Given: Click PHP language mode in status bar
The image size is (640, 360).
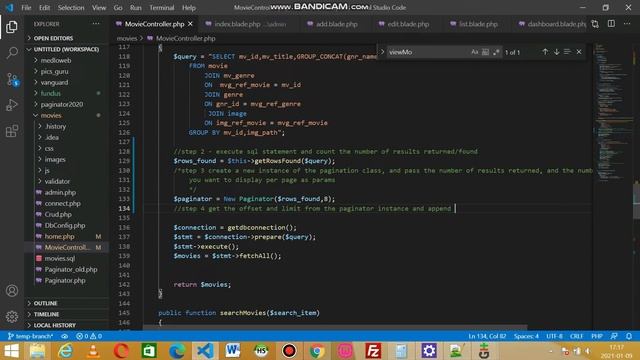Looking at the screenshot, I should click(x=597, y=336).
